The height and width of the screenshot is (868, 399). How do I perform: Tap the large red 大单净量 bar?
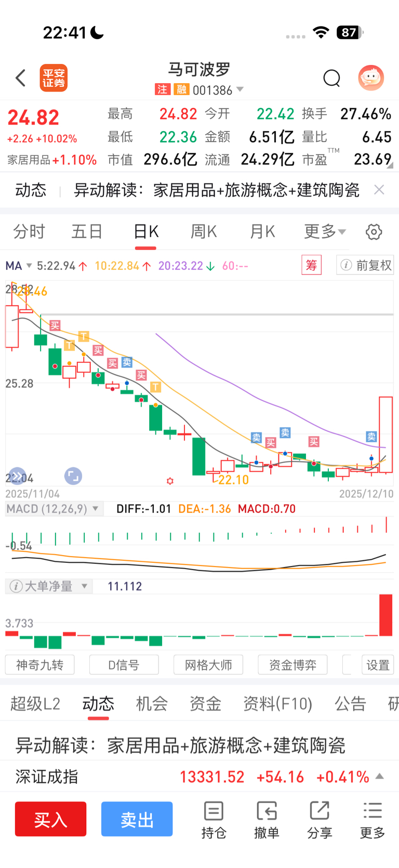(x=386, y=615)
